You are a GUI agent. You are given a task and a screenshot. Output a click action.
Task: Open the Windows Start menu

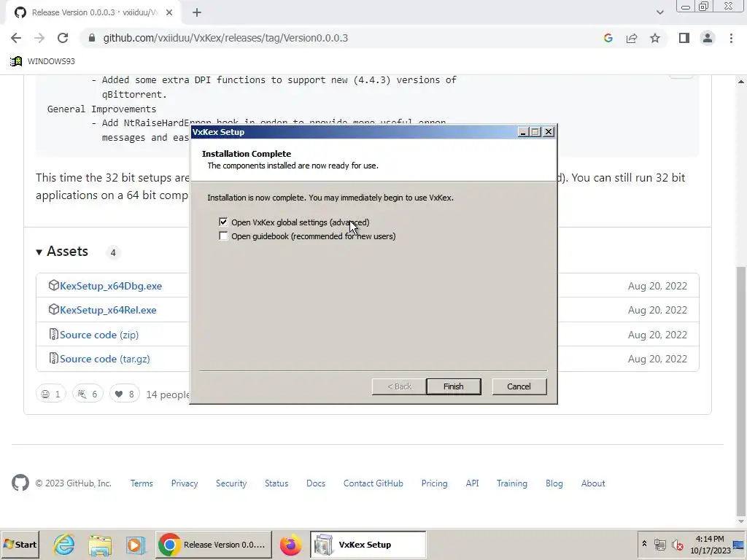pos(20,544)
